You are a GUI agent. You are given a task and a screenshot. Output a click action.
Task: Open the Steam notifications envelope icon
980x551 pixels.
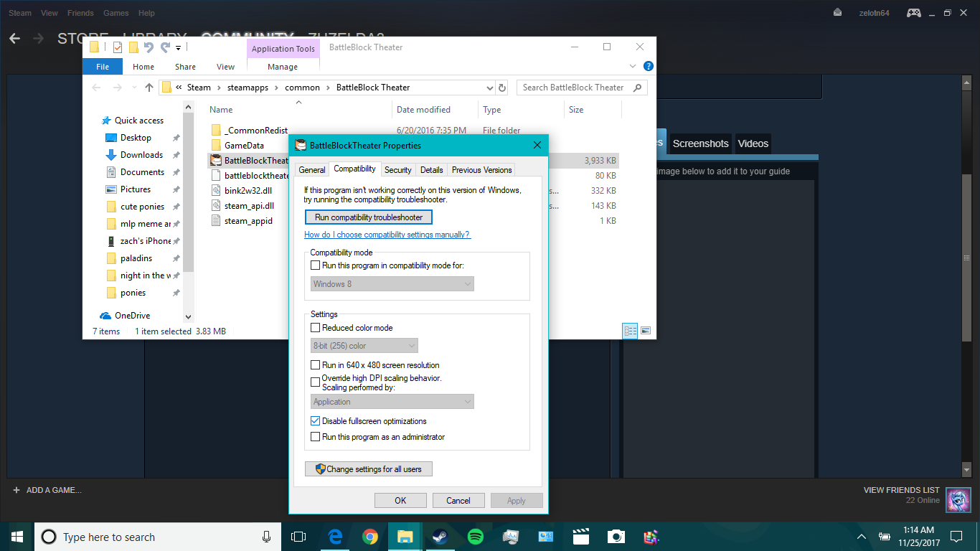tap(837, 13)
